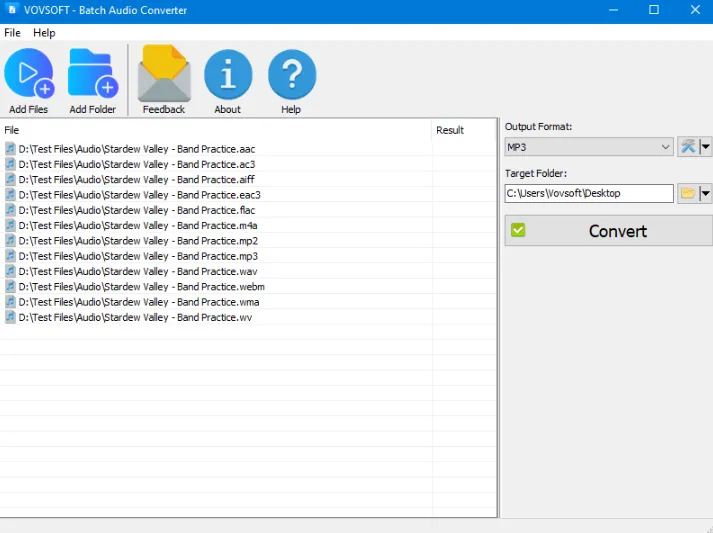Click the music icon of Band Practice.aac
The height and width of the screenshot is (533, 713).
10,149
